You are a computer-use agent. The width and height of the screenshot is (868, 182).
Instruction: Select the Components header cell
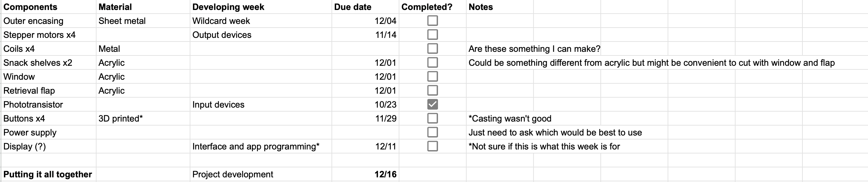(x=49, y=7)
